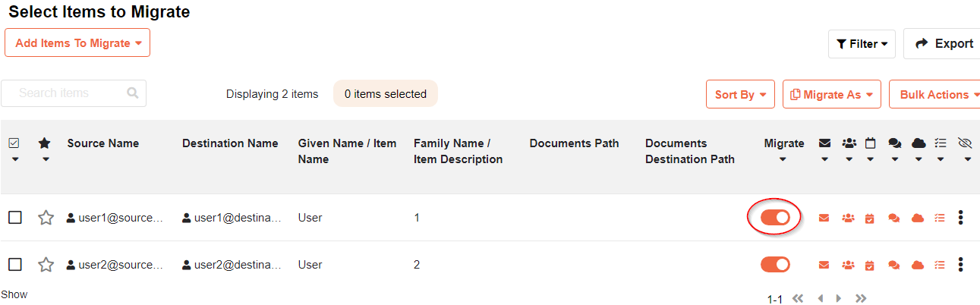
Task: Click the cloud icon in user1 row
Action: pyautogui.click(x=918, y=219)
